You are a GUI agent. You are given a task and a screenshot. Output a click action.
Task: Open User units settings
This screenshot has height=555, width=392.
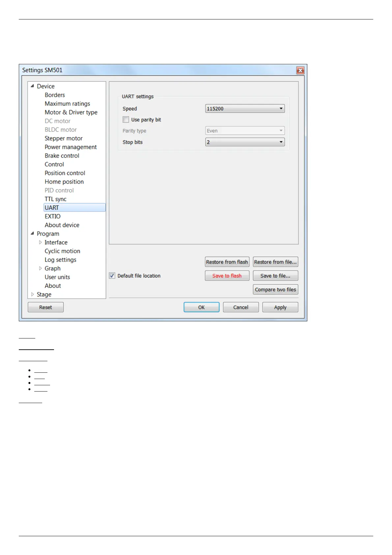pos(57,277)
